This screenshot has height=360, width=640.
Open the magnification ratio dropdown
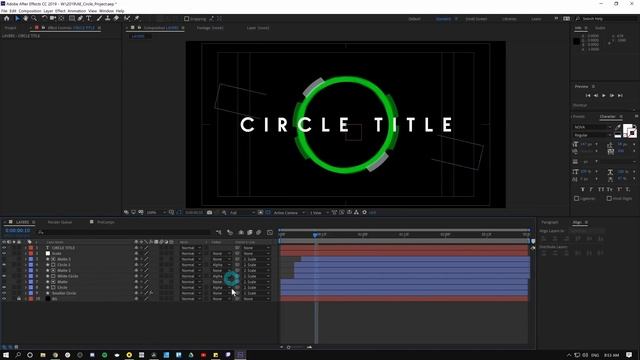pyautogui.click(x=156, y=213)
